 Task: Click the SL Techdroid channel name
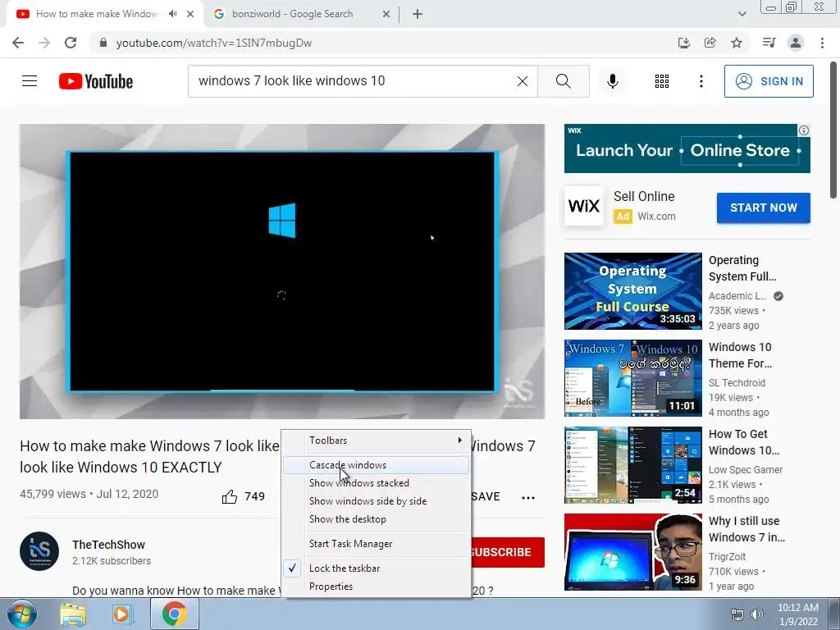pos(737,383)
